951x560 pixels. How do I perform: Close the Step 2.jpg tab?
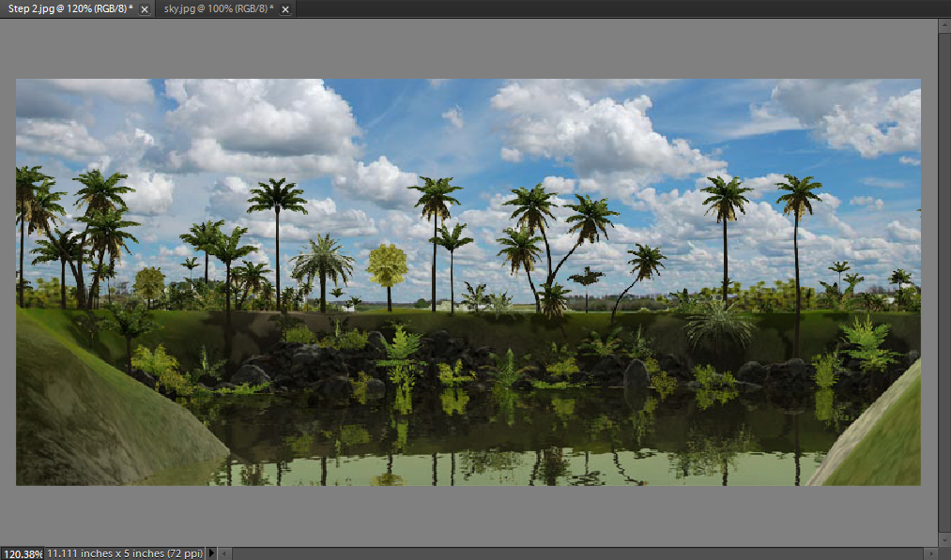point(145,9)
